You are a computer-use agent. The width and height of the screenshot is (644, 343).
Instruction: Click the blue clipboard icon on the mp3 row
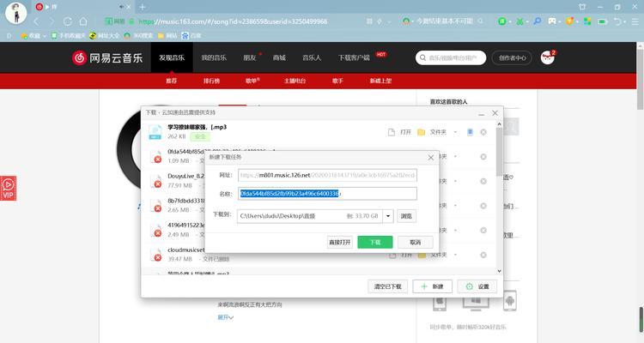point(470,132)
